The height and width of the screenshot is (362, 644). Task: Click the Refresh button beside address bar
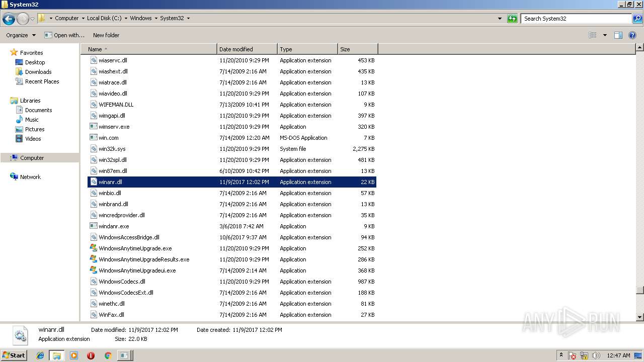[512, 19]
